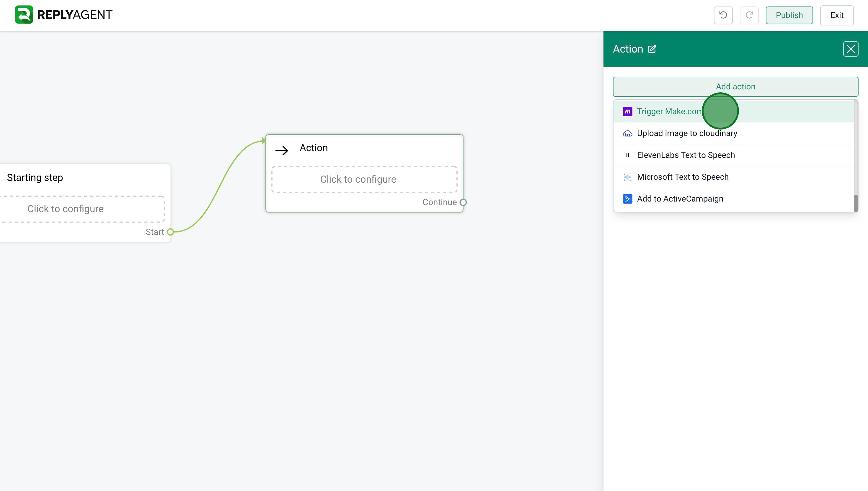Click the ActiveCampaign blue icon
Screen dimensions: 868x491
click(x=627, y=199)
